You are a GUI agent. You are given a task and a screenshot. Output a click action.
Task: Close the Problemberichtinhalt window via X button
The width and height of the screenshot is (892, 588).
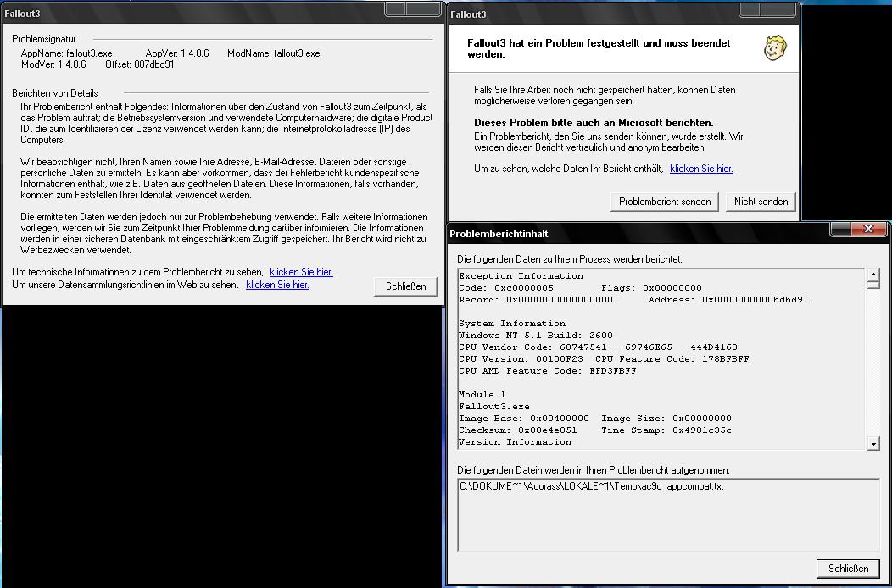pyautogui.click(x=868, y=229)
